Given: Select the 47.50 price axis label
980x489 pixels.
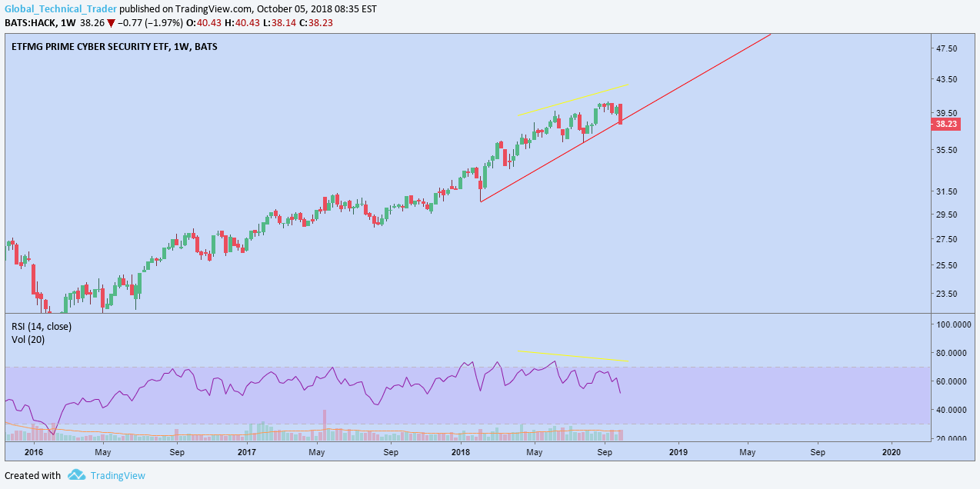Looking at the screenshot, I should tap(946, 48).
